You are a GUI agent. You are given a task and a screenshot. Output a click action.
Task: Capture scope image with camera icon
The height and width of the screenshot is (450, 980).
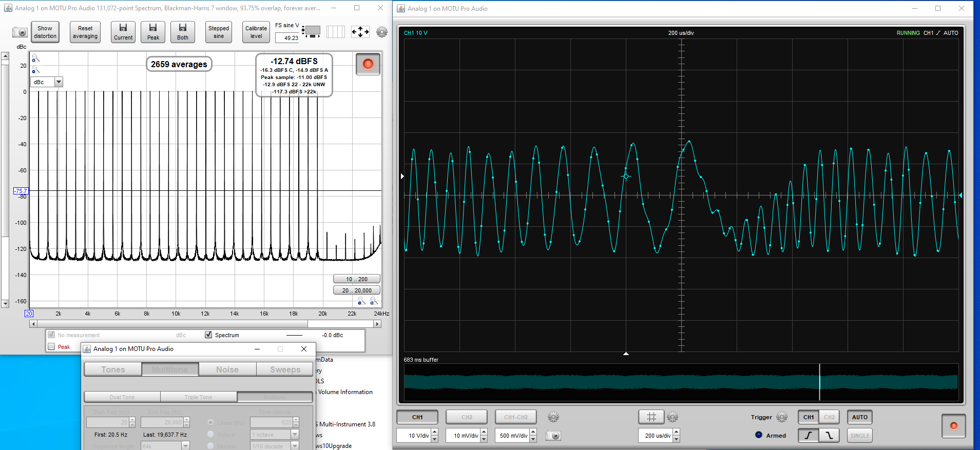(553, 436)
